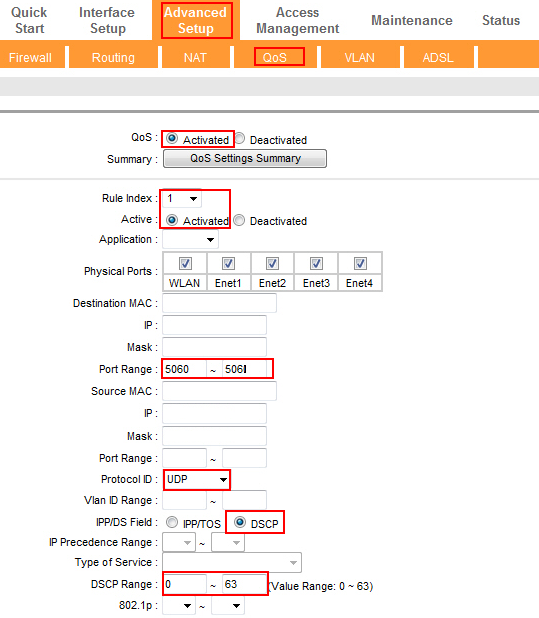539x618 pixels.
Task: Open the Firewall sub-tab
Action: [x=30, y=58]
